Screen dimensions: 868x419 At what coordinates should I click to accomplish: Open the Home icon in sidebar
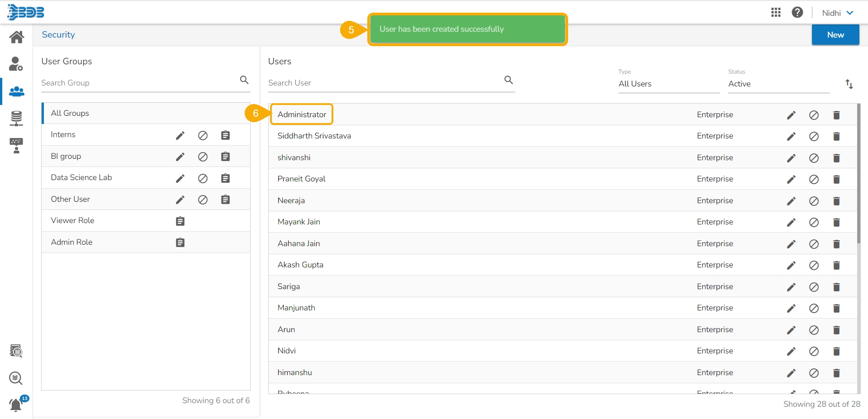[x=17, y=37]
